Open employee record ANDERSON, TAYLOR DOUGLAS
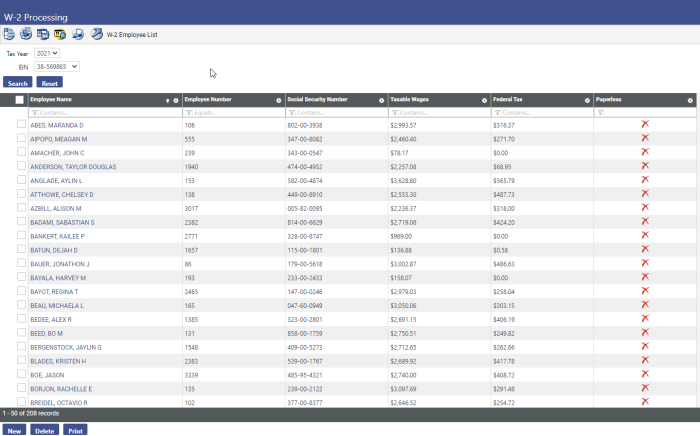The width and height of the screenshot is (700, 436). coord(75,166)
